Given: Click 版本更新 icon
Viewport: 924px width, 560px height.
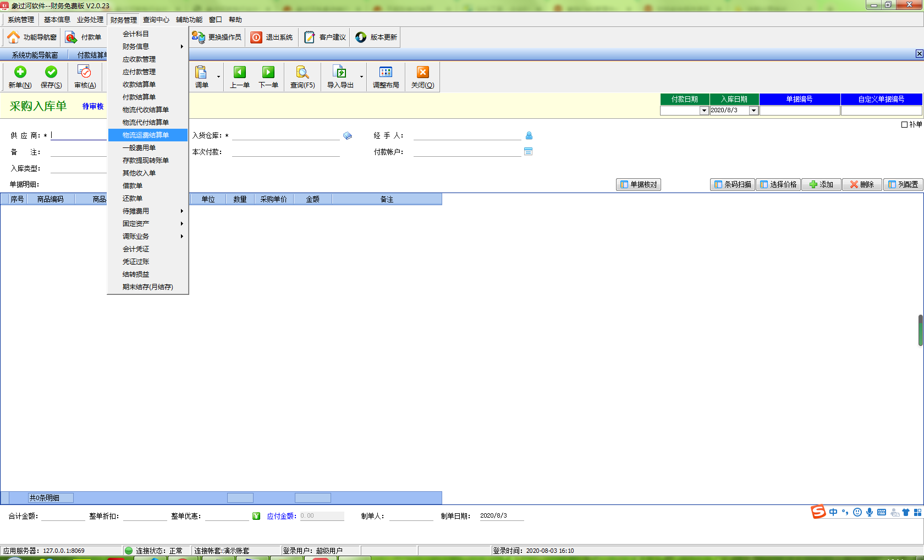Looking at the screenshot, I should (361, 37).
